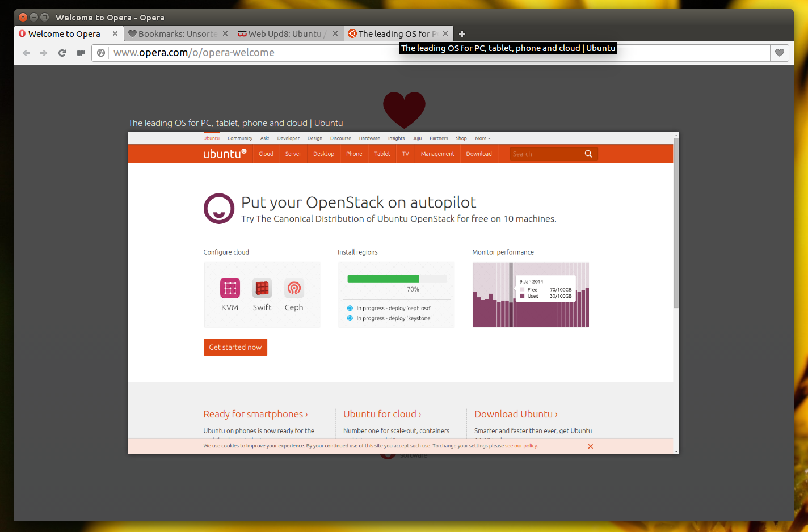
Task: Select the Back navigation arrow icon
Action: tap(26, 53)
